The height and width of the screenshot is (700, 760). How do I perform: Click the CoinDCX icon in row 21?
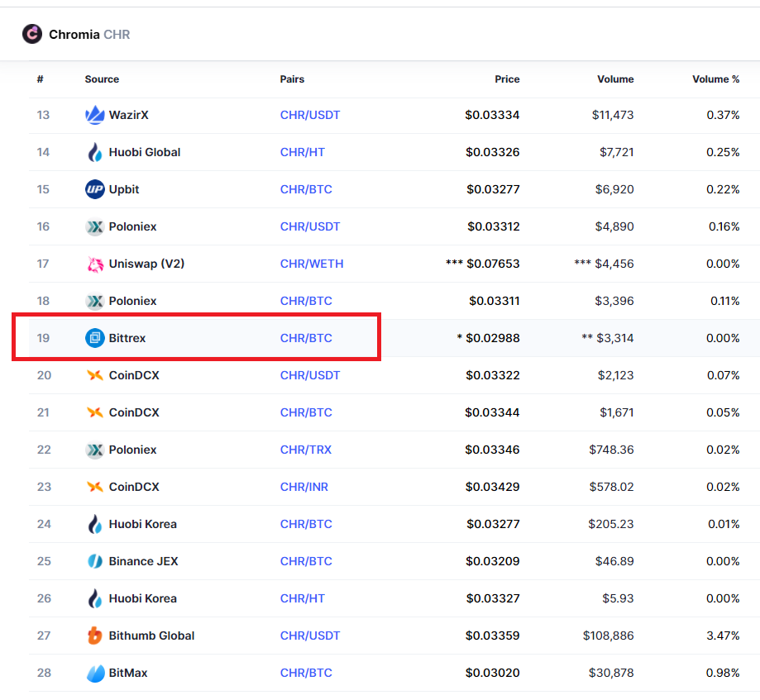click(x=95, y=412)
